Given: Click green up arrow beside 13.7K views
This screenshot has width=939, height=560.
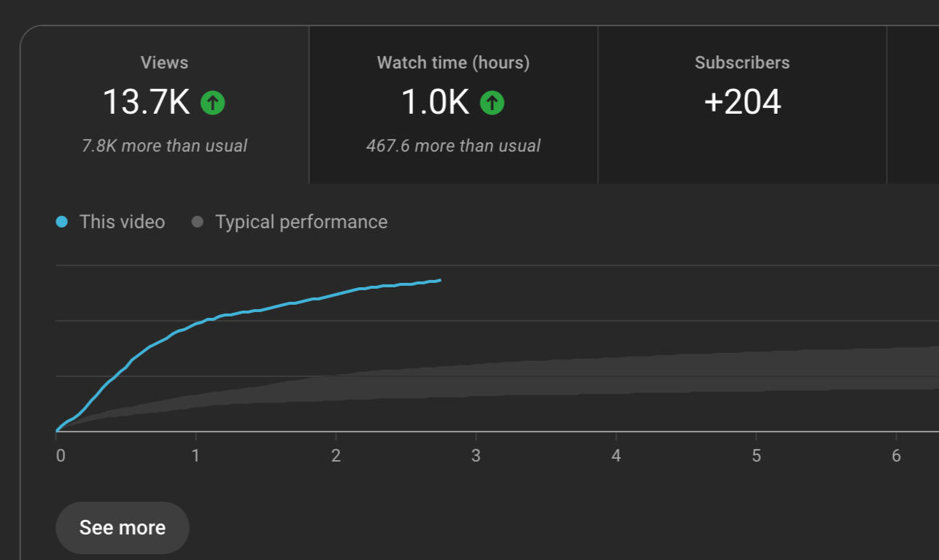Looking at the screenshot, I should click(x=213, y=103).
